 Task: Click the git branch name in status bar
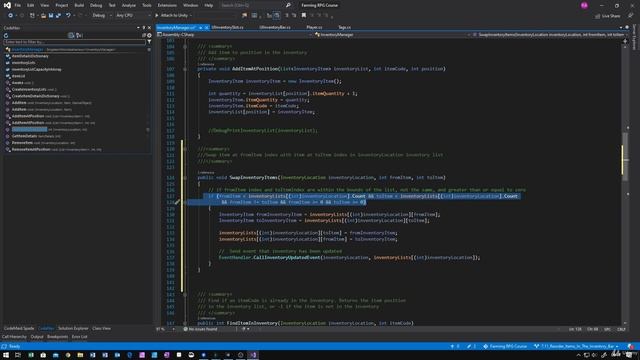tap(576, 346)
